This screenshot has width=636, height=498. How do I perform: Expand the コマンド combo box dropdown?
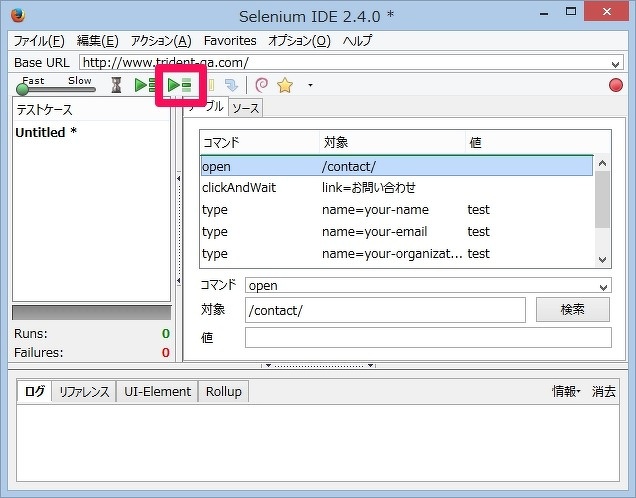(603, 286)
